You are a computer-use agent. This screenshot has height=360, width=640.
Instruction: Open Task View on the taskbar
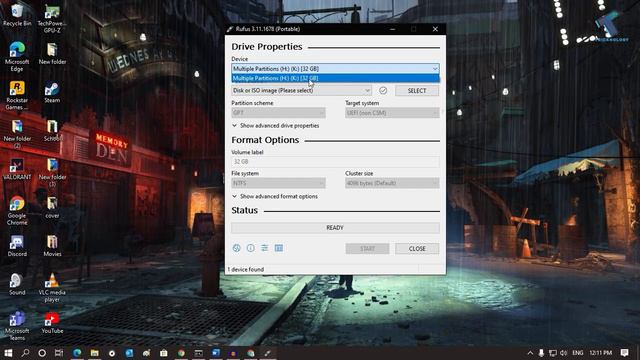pos(59,353)
